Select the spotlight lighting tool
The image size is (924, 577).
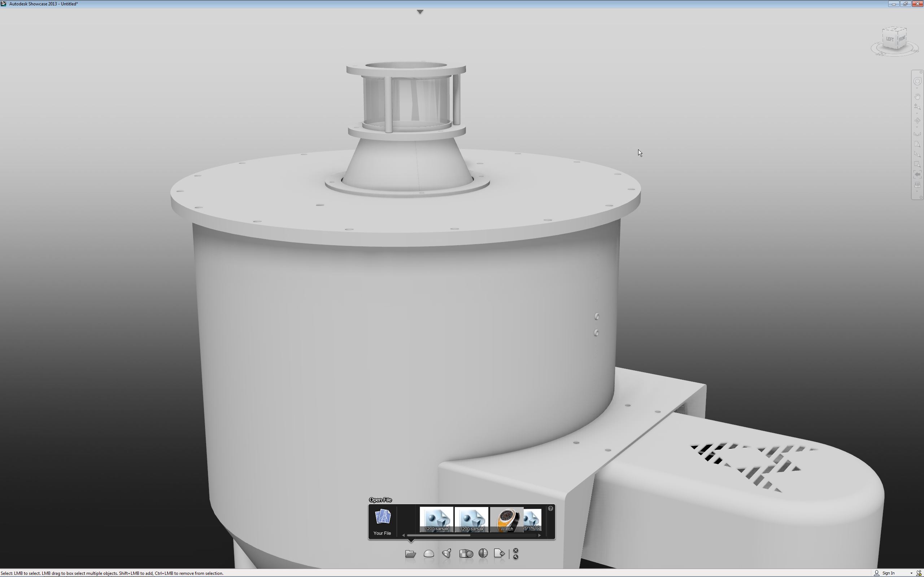click(447, 553)
